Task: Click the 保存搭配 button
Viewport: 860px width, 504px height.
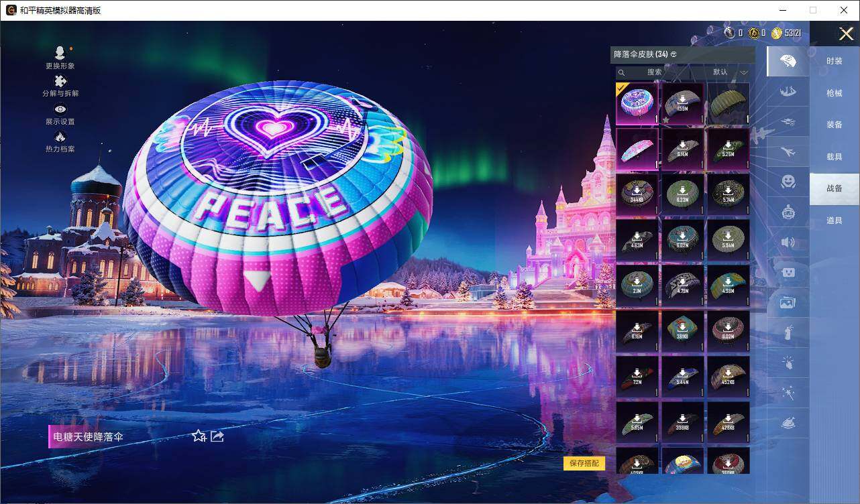Action: [586, 463]
